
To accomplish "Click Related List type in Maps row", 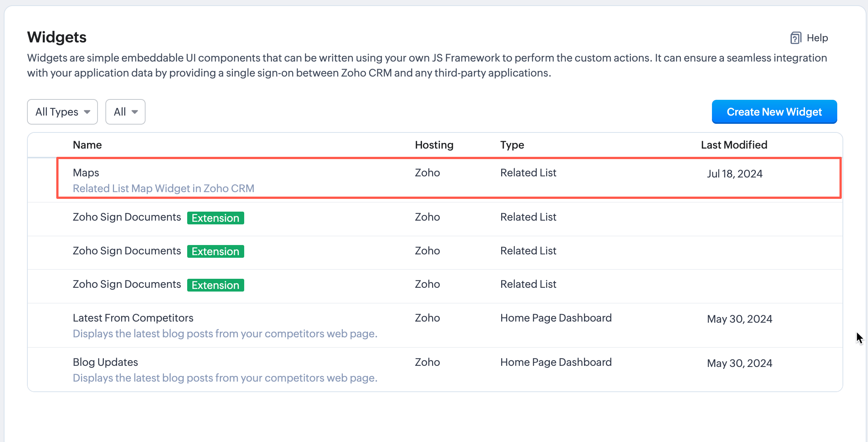I will 528,173.
